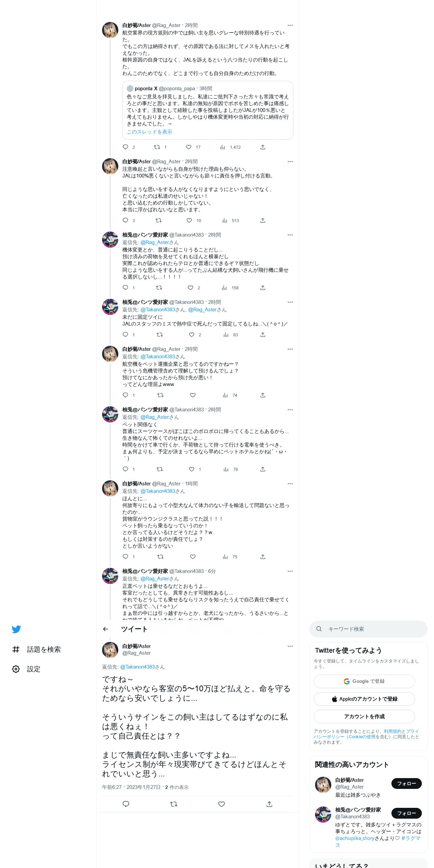Click the キーワード検索 search field
Screen dimensions: 434x868
coord(368,629)
